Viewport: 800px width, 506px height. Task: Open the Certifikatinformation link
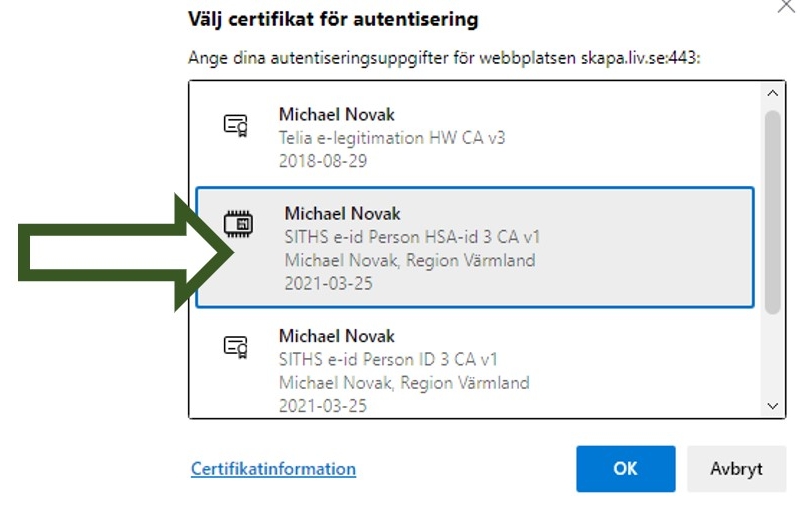(x=273, y=468)
